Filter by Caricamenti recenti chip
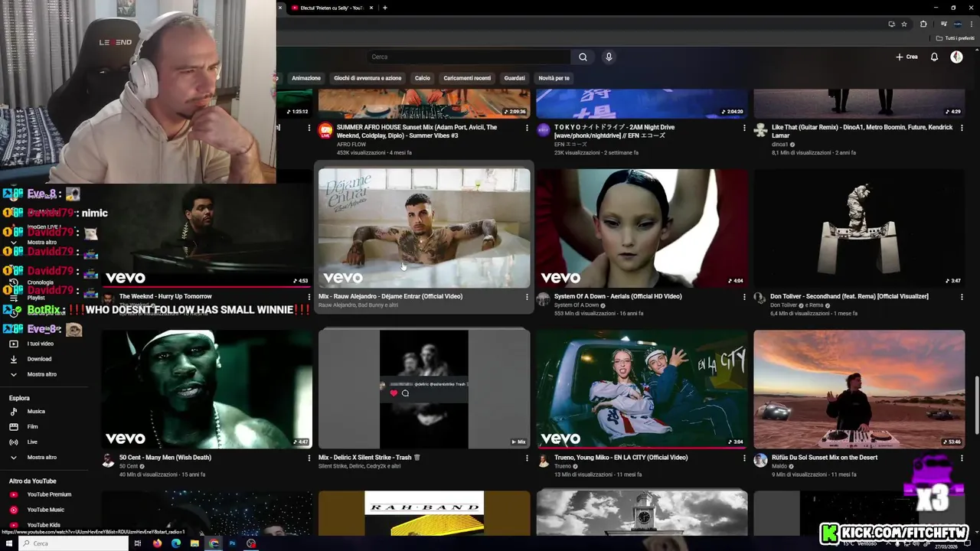 [467, 78]
